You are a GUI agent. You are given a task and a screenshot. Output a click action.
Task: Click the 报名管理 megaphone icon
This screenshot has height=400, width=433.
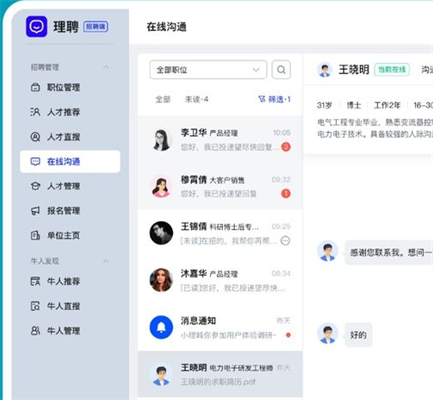pos(35,211)
